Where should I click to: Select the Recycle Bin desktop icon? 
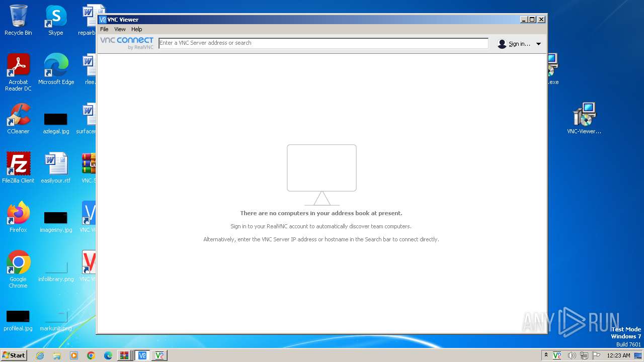pyautogui.click(x=18, y=21)
